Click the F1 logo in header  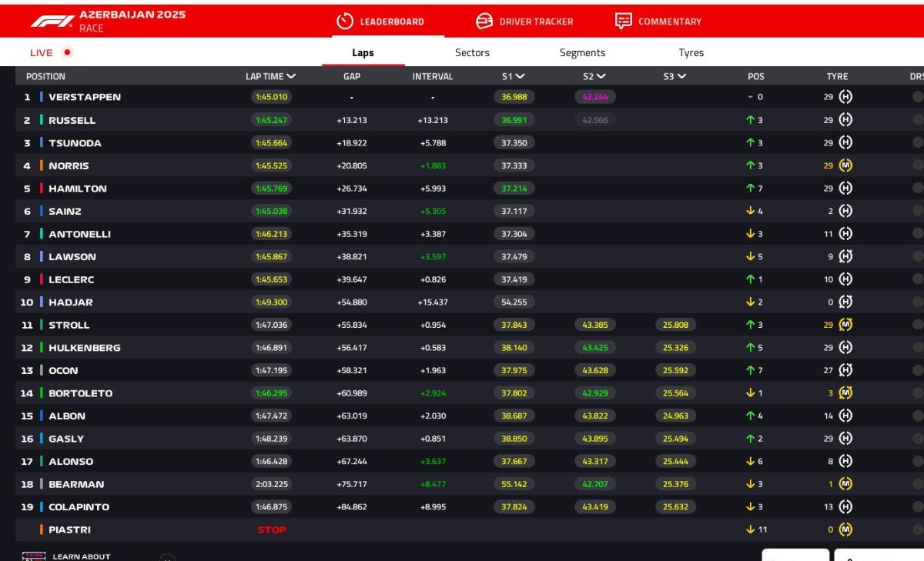click(52, 22)
